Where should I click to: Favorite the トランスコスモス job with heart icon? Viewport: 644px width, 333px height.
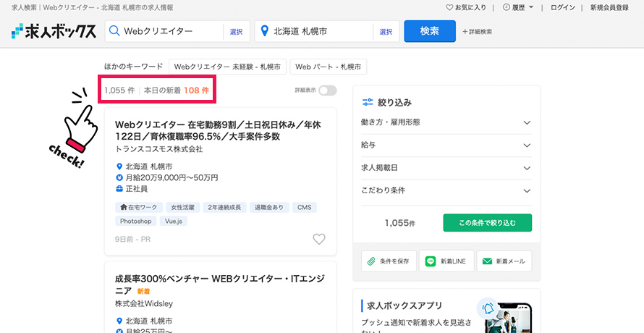click(x=319, y=239)
